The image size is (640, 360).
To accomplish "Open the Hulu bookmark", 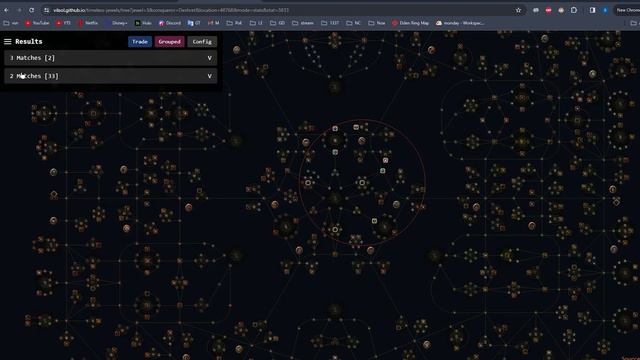I will [143, 23].
